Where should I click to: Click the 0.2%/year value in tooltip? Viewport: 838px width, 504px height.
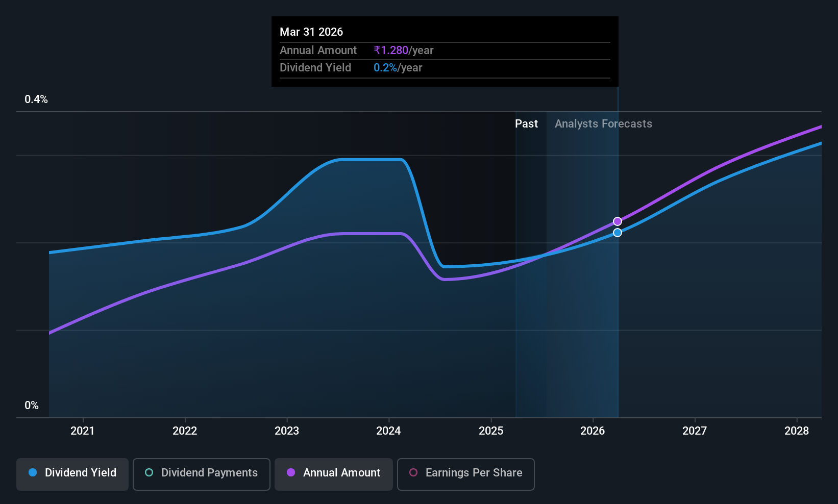(398, 68)
